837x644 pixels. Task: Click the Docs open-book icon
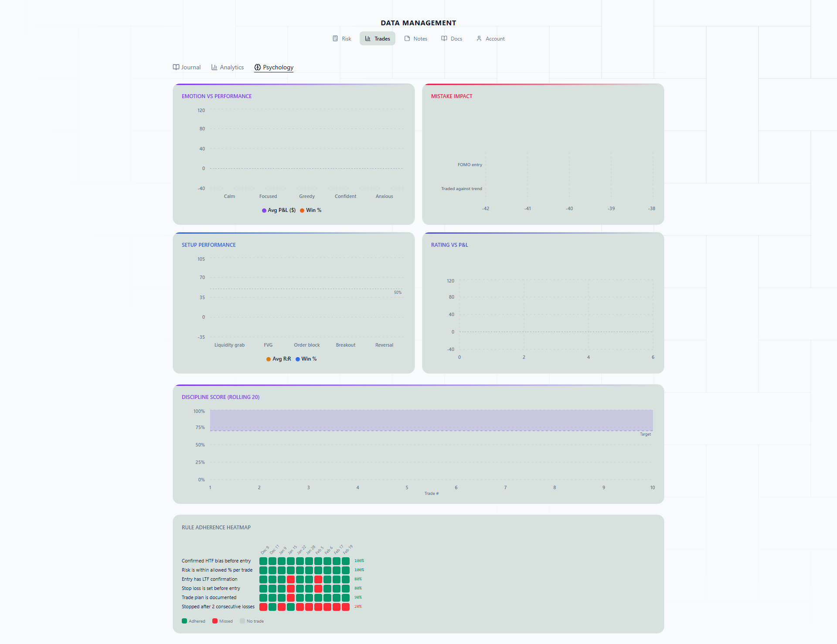[x=444, y=38]
